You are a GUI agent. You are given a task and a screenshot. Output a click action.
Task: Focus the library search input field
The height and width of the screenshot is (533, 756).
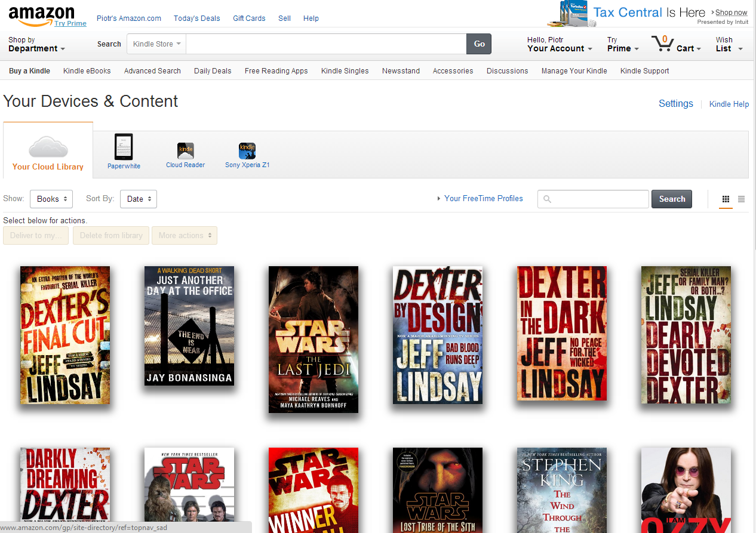pos(593,199)
